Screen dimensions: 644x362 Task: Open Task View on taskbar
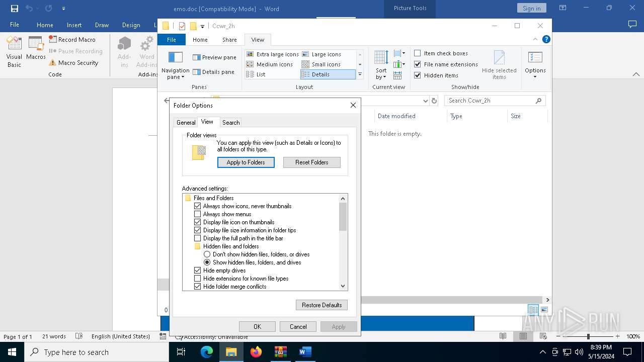[181, 352]
